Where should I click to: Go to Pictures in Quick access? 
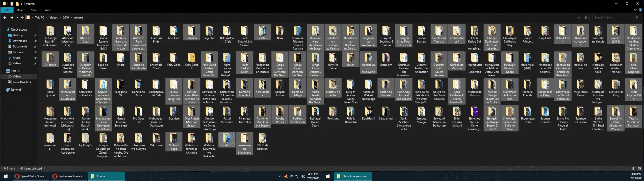[x=18, y=52]
